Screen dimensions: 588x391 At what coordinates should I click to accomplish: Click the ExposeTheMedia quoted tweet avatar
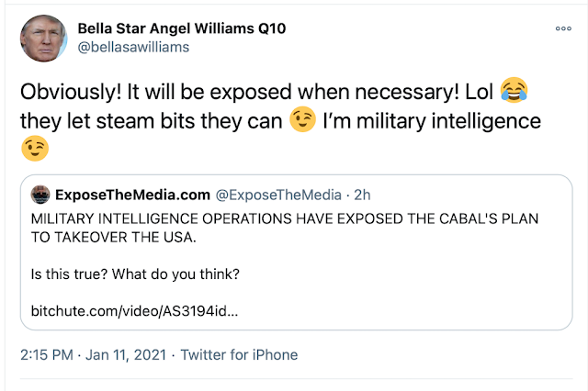tap(40, 195)
